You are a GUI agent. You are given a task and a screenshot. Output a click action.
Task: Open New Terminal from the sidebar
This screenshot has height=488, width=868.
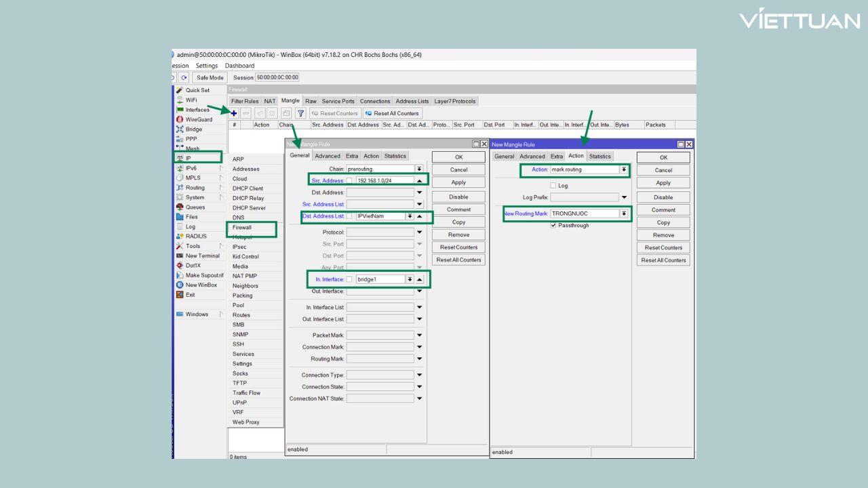pos(202,256)
